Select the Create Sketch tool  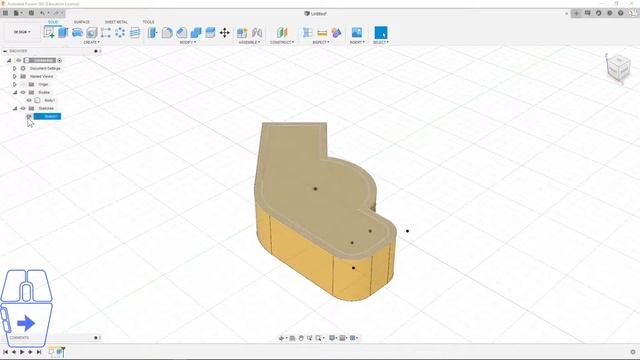[x=49, y=32]
